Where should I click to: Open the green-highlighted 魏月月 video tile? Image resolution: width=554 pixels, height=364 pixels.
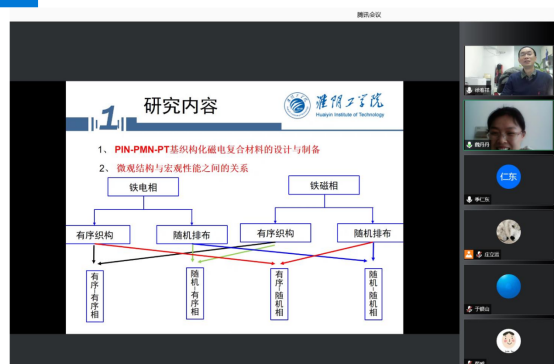508,125
